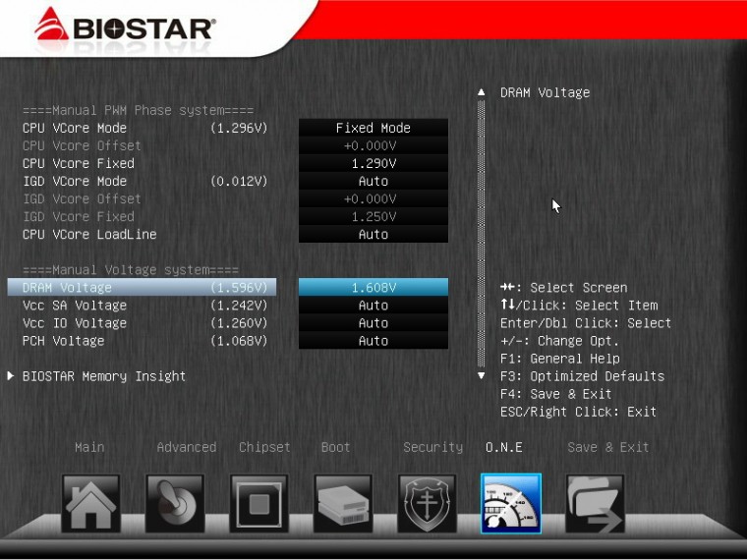Click the BIOSTAR logo
The width and height of the screenshot is (747, 560).
pos(125,28)
